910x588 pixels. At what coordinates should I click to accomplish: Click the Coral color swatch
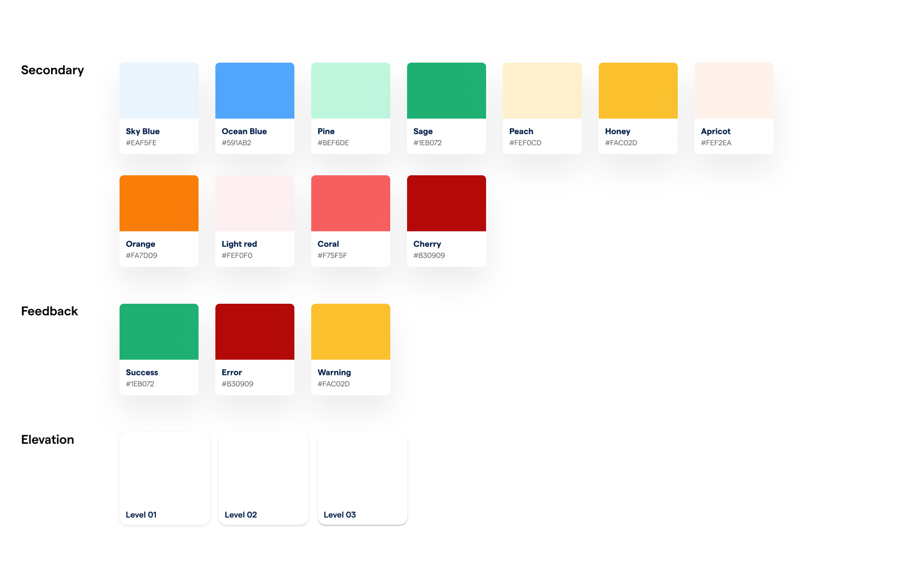click(x=350, y=203)
